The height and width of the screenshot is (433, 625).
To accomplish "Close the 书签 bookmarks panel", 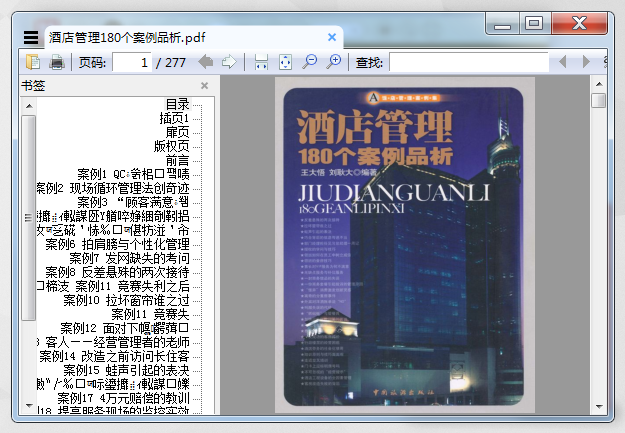I will tap(204, 86).
